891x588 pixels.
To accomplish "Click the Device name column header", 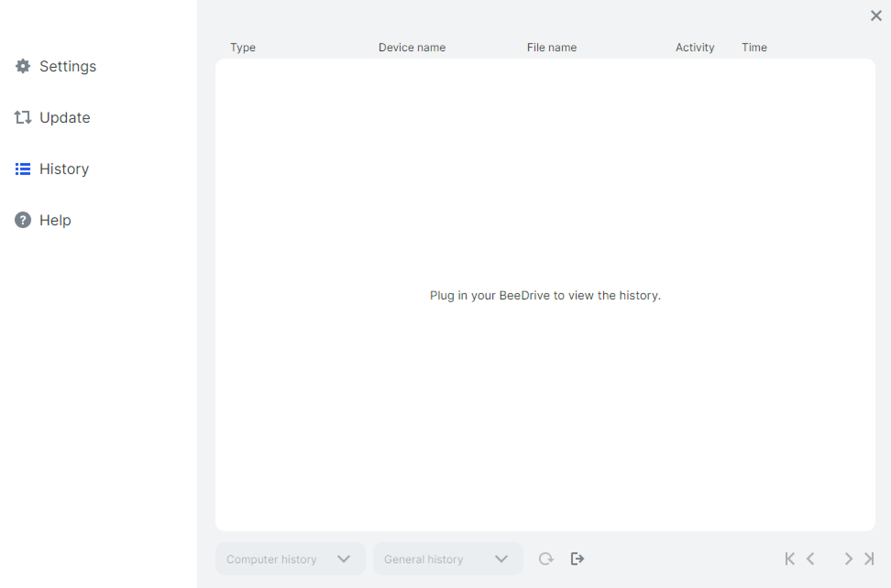I will 412,48.
